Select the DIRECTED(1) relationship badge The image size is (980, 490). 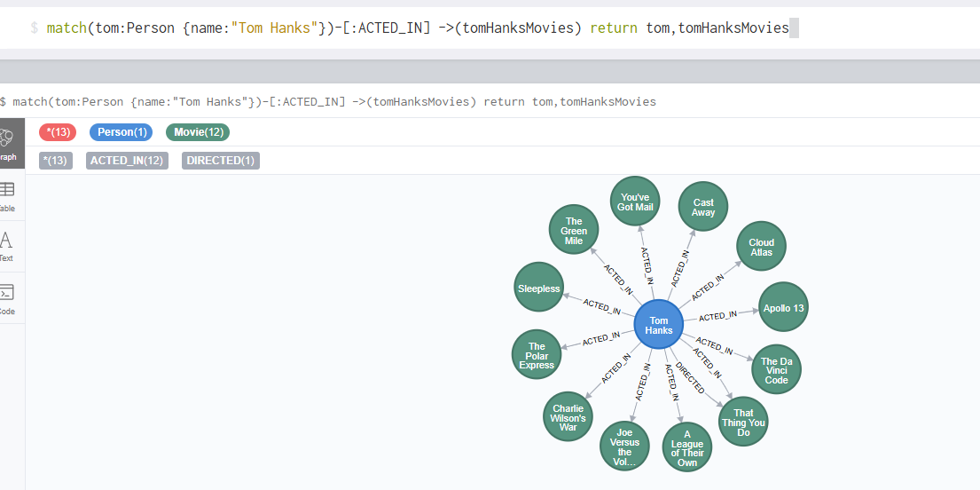221,161
